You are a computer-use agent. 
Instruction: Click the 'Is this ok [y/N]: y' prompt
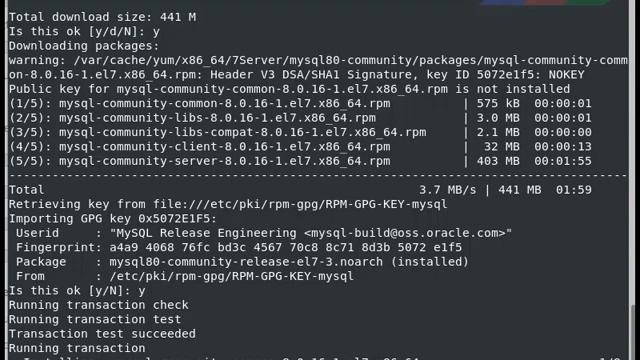click(x=77, y=291)
